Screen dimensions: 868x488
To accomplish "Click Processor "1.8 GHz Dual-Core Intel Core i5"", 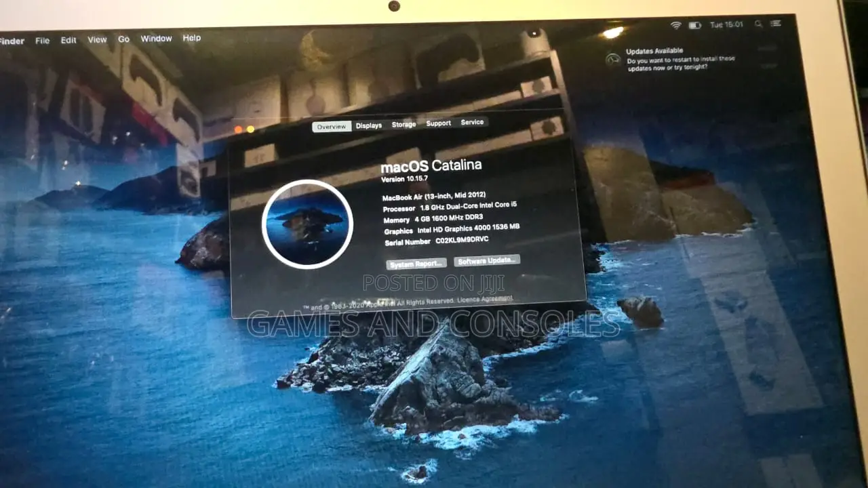I will (469, 206).
